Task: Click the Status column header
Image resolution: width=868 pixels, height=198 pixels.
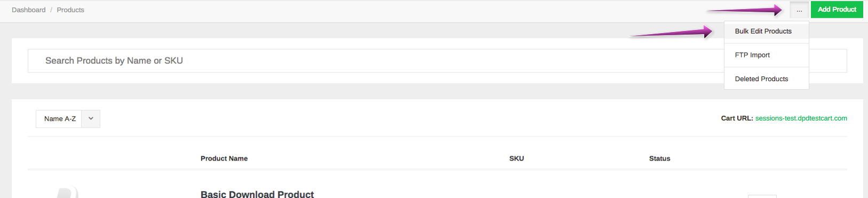Action: [x=659, y=159]
